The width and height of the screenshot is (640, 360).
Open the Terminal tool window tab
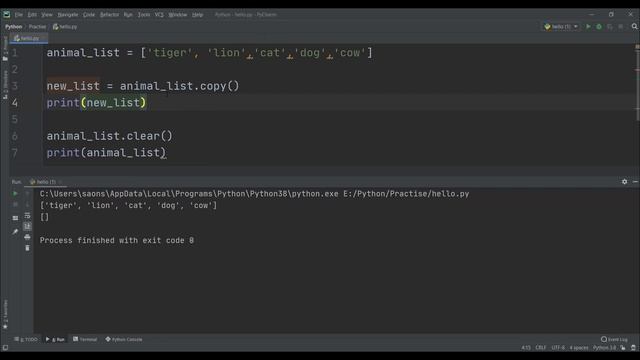tap(85, 339)
